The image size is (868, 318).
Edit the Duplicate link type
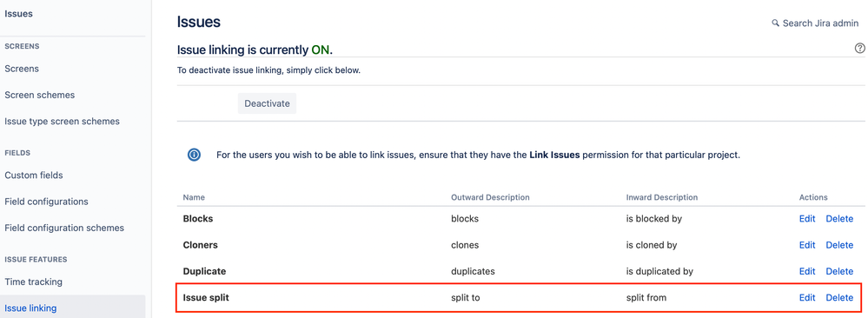coord(807,271)
